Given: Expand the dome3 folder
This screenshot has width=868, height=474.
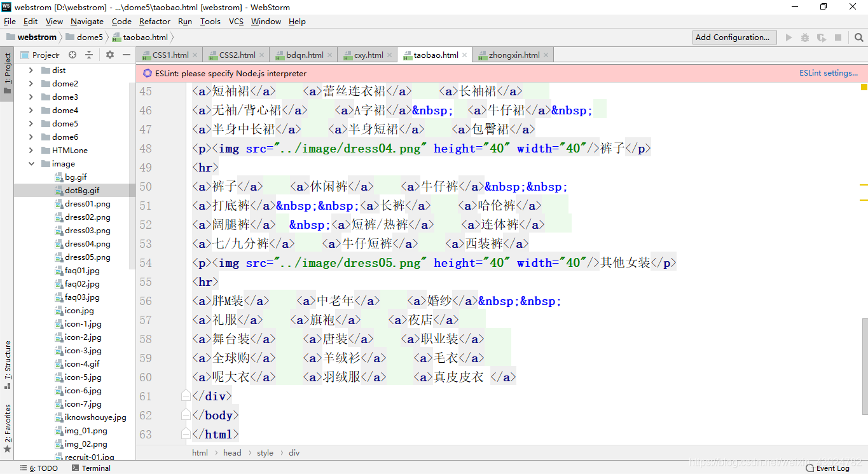Looking at the screenshot, I should coord(31,97).
